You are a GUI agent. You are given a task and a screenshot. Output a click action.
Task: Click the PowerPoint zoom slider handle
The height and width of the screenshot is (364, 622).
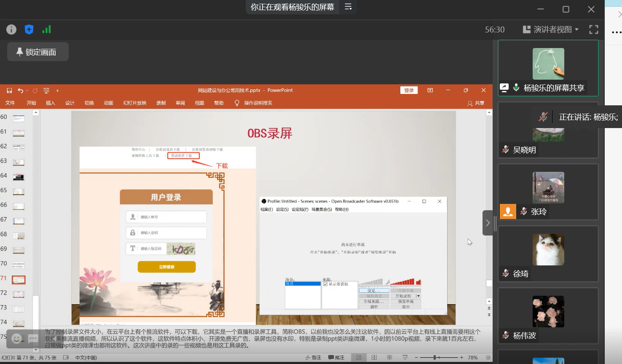click(x=434, y=357)
